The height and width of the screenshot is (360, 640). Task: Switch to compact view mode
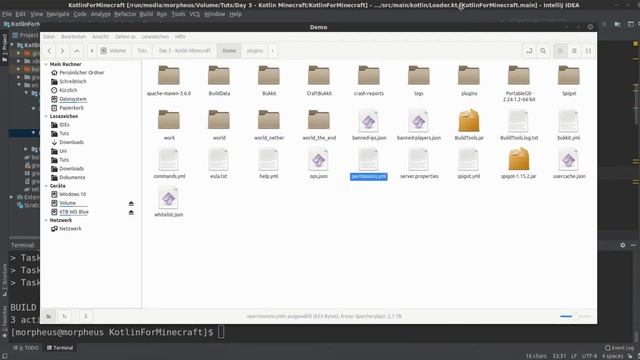[588, 51]
